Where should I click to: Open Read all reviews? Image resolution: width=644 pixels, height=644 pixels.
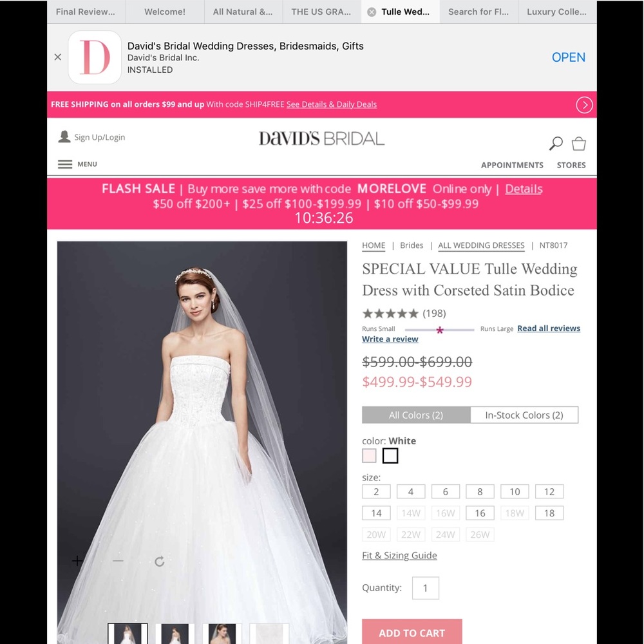point(549,328)
